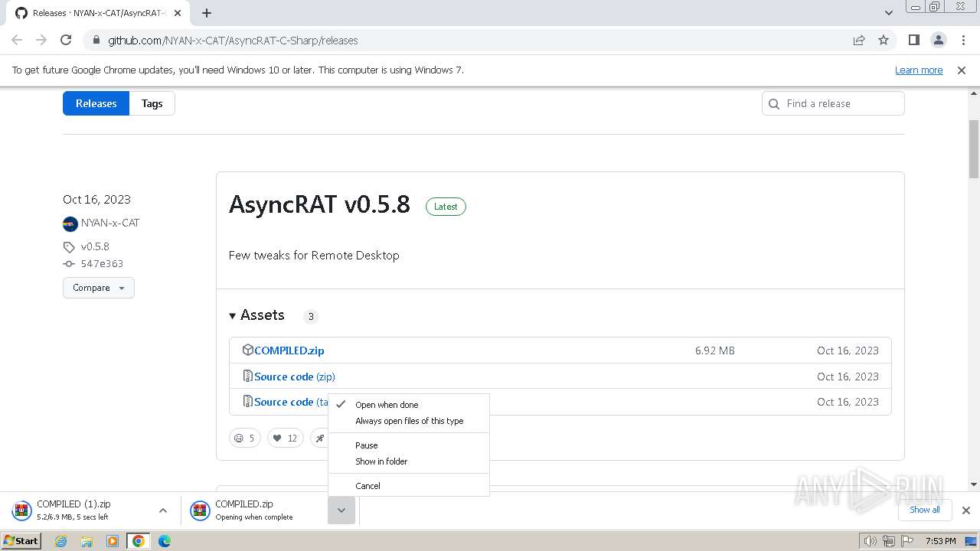Choose Pause in the download menu
The image size is (980, 551).
coord(409,445)
